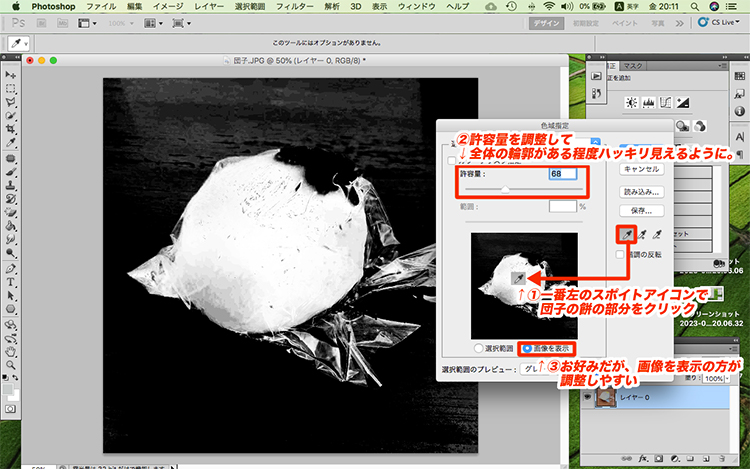
Task: Select the Crop tool
Action: coord(10,130)
